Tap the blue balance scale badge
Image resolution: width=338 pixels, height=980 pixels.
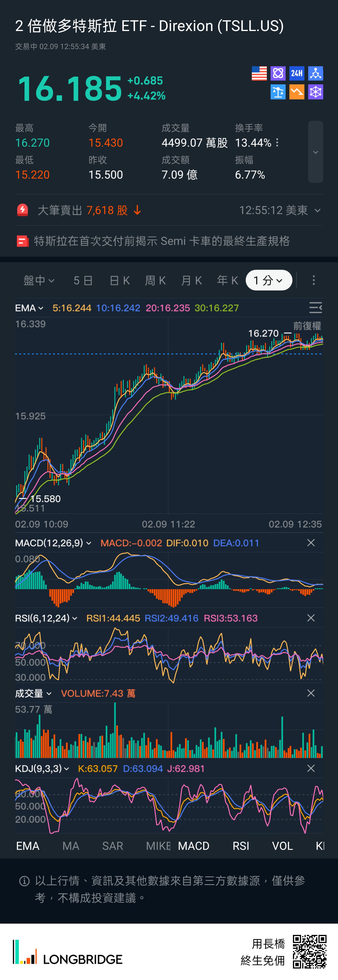(x=278, y=92)
